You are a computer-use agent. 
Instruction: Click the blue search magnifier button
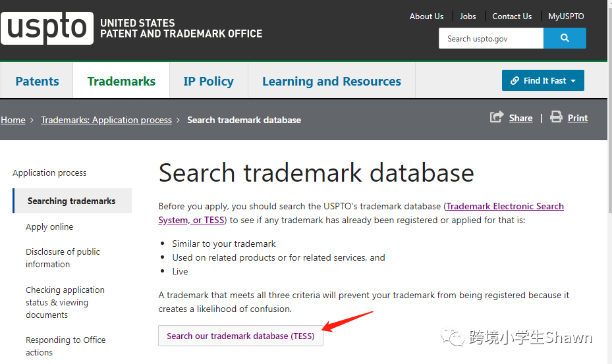coord(565,38)
